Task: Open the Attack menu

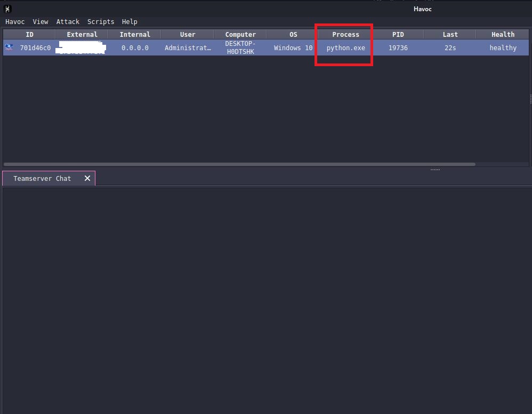Action: tap(68, 22)
